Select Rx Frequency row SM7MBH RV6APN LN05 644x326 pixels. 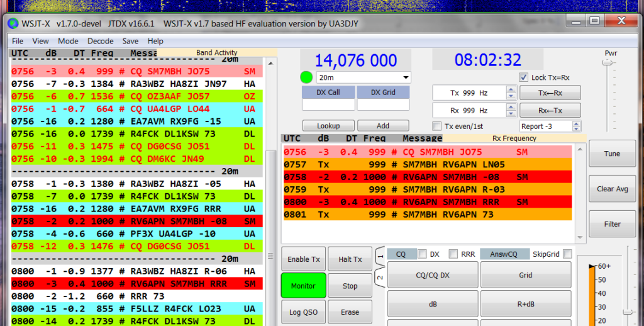point(428,164)
